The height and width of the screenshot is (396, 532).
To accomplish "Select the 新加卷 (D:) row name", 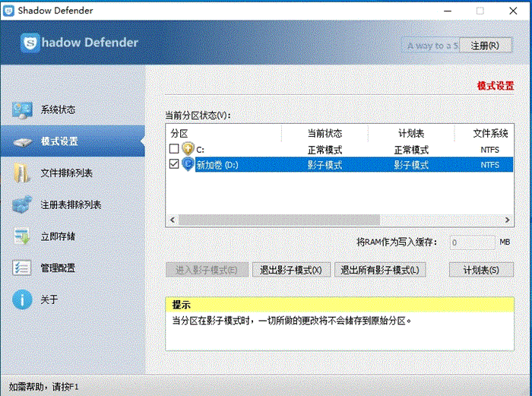I will pos(217,165).
